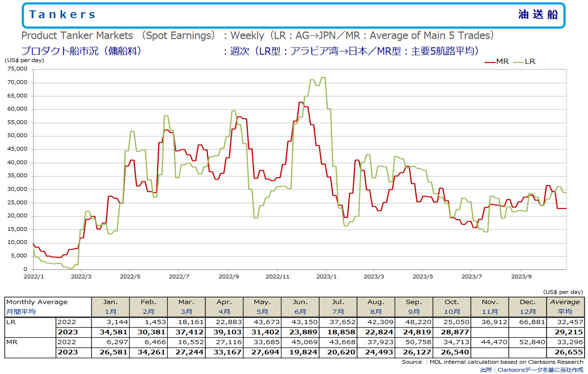Click the Monthly Average table header cell

[x=37, y=302]
